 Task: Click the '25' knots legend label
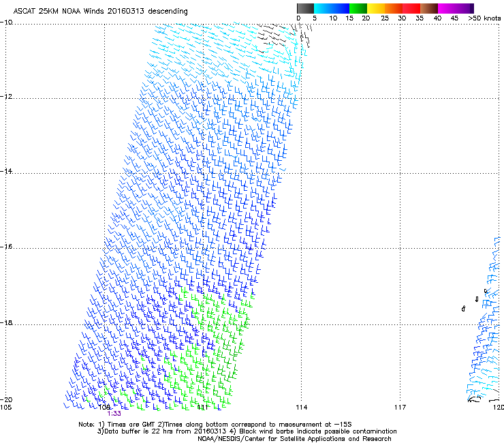(385, 18)
